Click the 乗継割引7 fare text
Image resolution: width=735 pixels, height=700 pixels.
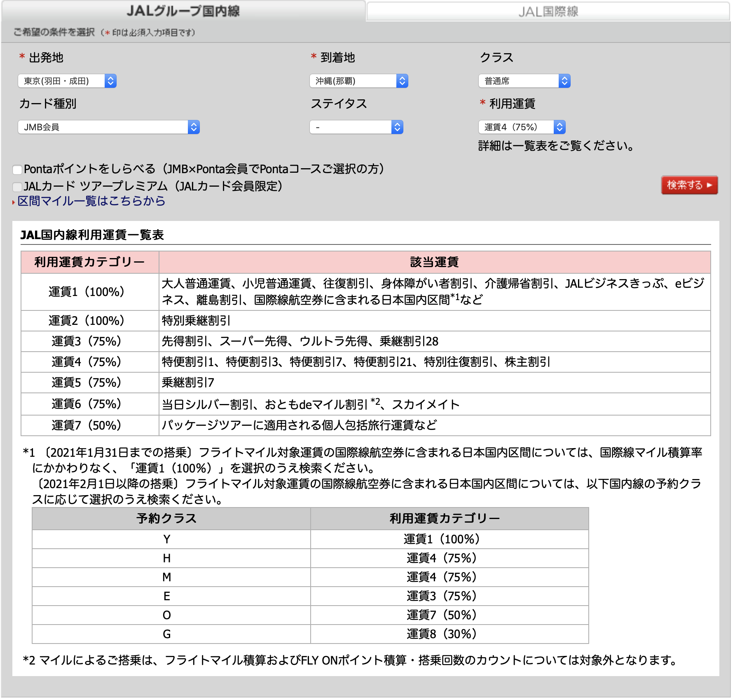[x=188, y=383]
